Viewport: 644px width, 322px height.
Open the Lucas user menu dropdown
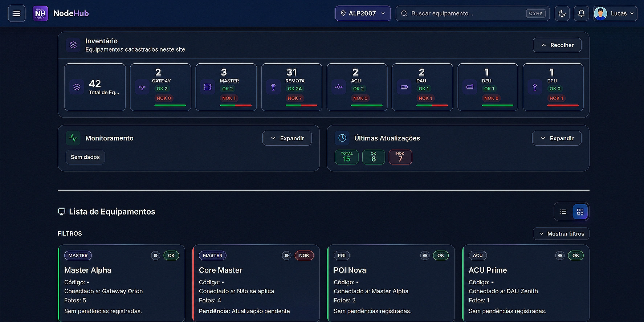click(x=615, y=13)
